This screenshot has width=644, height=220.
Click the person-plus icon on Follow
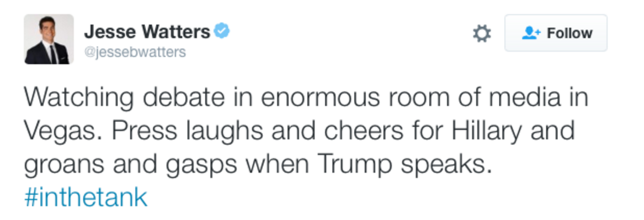pyautogui.click(x=531, y=33)
